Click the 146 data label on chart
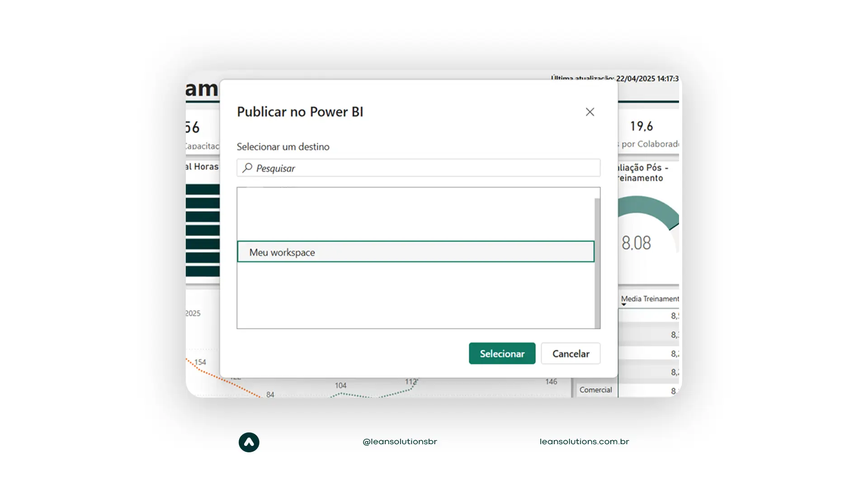 point(551,382)
